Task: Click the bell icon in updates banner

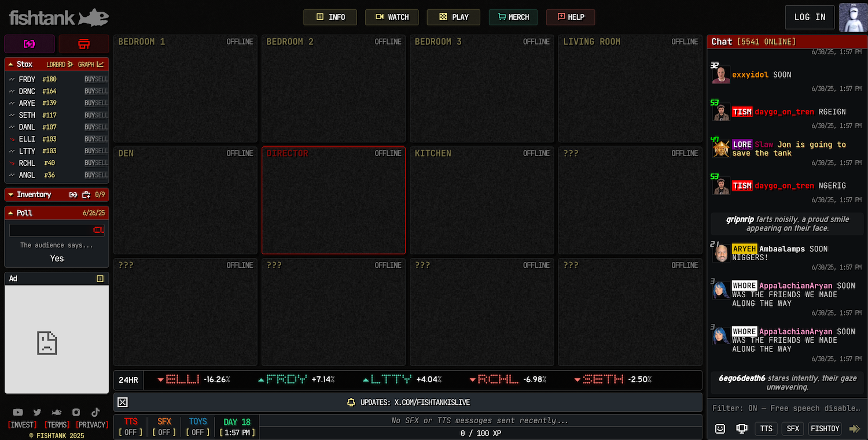Action: [351, 402]
